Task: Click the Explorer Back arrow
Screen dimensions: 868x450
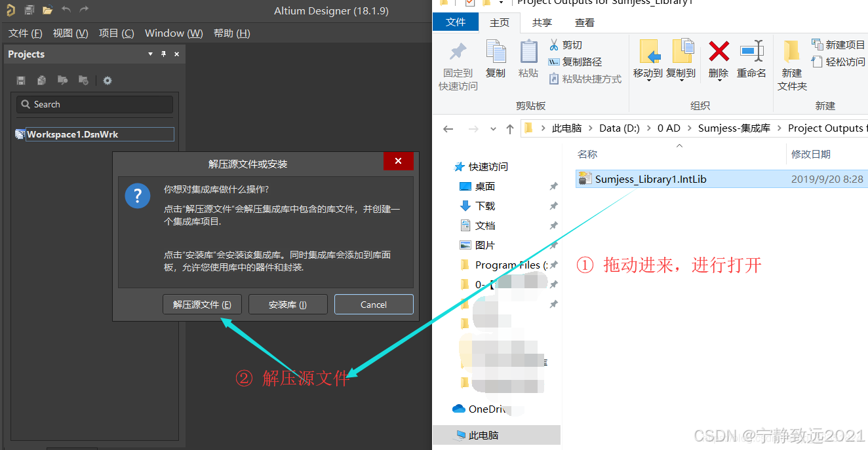Action: click(x=448, y=129)
